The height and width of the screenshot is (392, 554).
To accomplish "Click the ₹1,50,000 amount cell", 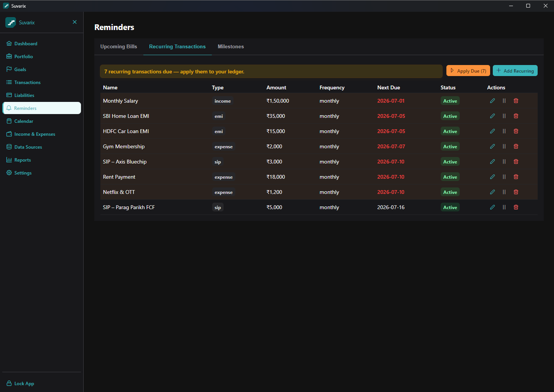I will point(278,101).
